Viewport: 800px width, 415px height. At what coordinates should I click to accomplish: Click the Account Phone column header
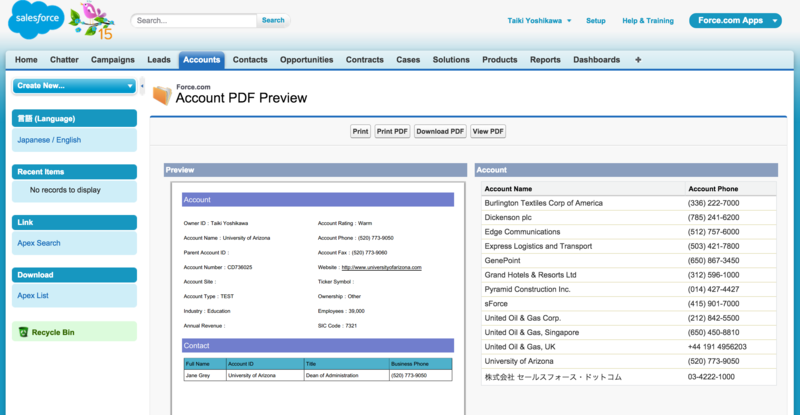pyautogui.click(x=713, y=189)
